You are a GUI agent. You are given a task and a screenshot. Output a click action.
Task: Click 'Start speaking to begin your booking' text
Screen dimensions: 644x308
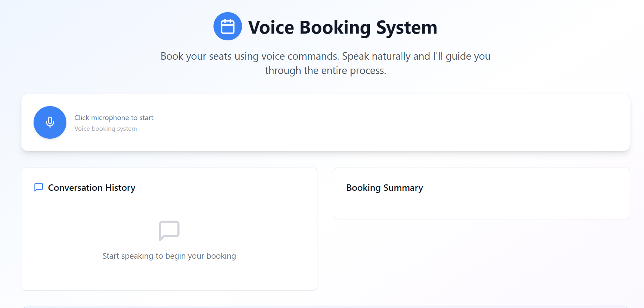pos(169,255)
